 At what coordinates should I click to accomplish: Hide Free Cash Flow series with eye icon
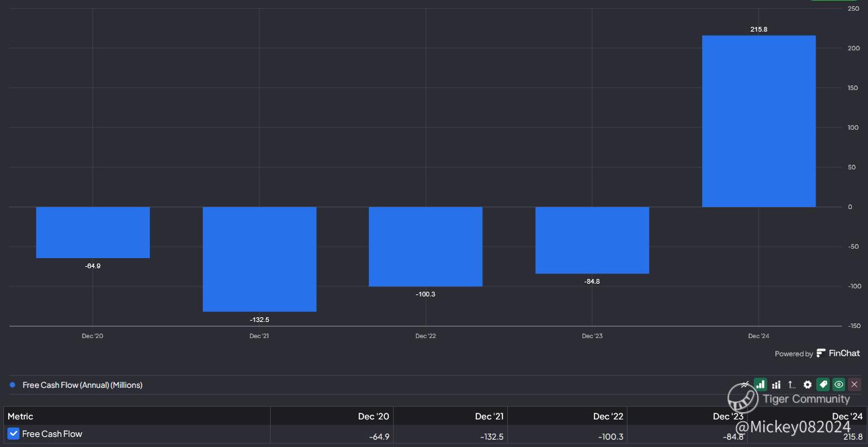point(838,385)
